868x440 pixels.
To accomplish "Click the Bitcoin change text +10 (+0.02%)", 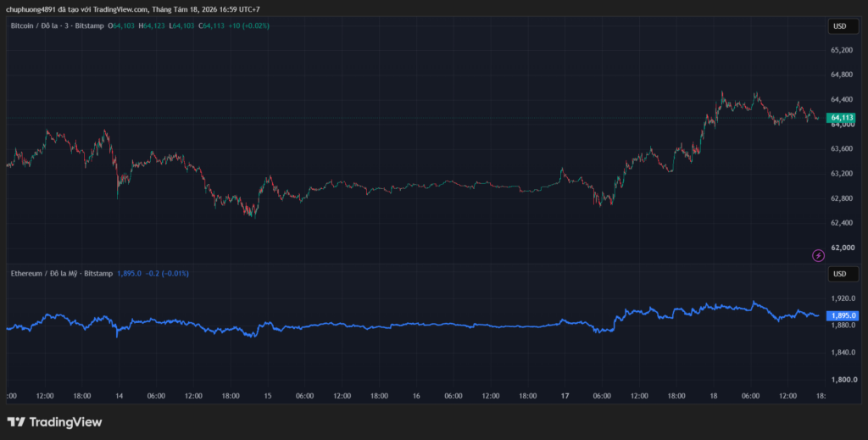I will pyautogui.click(x=248, y=25).
